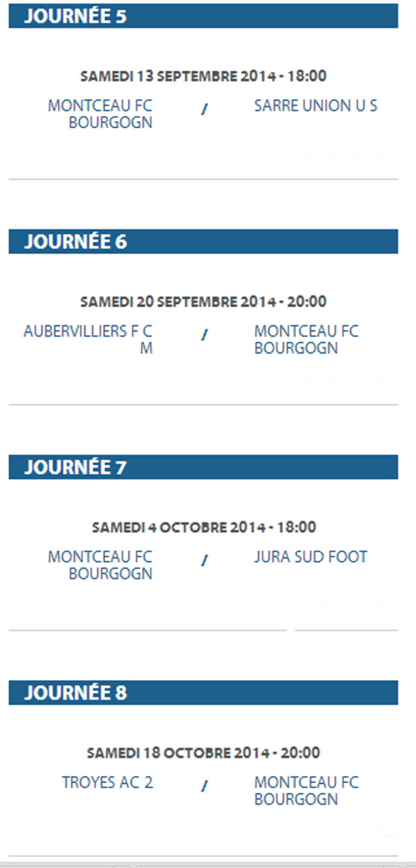416x868 pixels.
Task: Click Montceau FC Bourgogn in Journée 8
Action: tap(306, 791)
